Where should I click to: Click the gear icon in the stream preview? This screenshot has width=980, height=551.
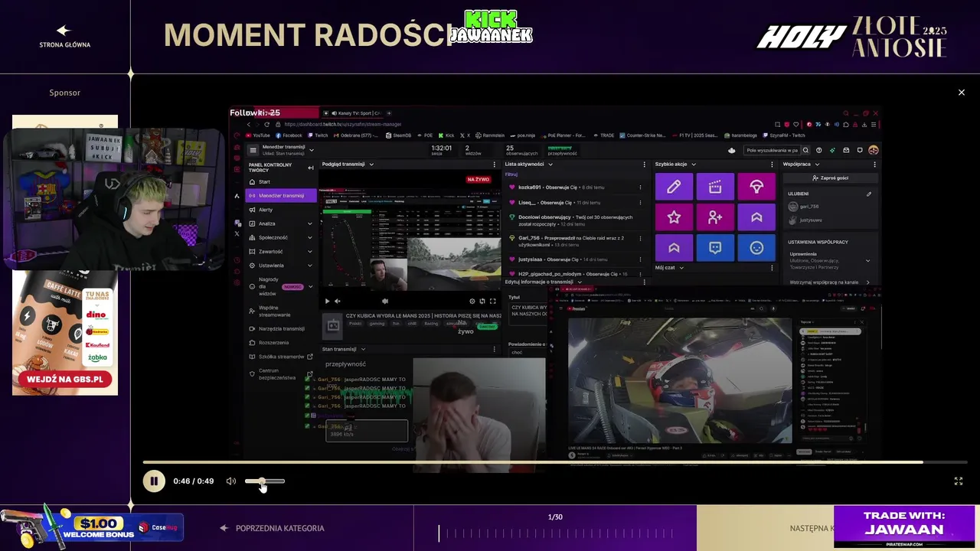click(x=472, y=301)
